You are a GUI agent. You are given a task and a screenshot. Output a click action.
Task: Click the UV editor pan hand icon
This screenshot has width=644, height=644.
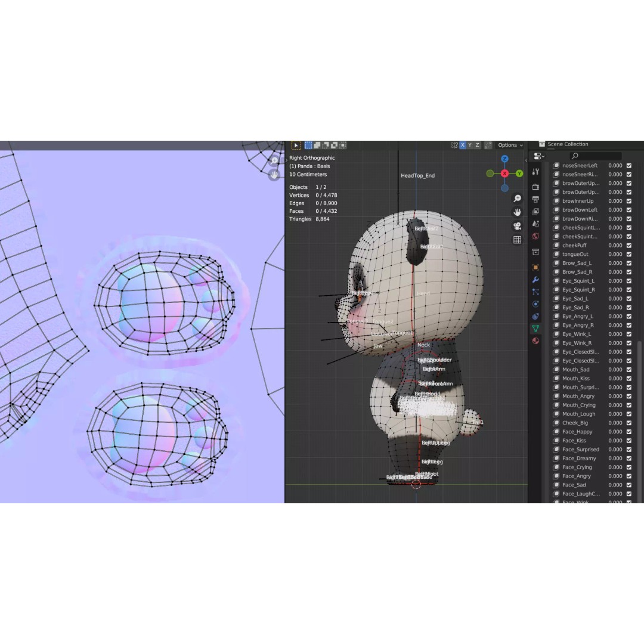coord(274,175)
